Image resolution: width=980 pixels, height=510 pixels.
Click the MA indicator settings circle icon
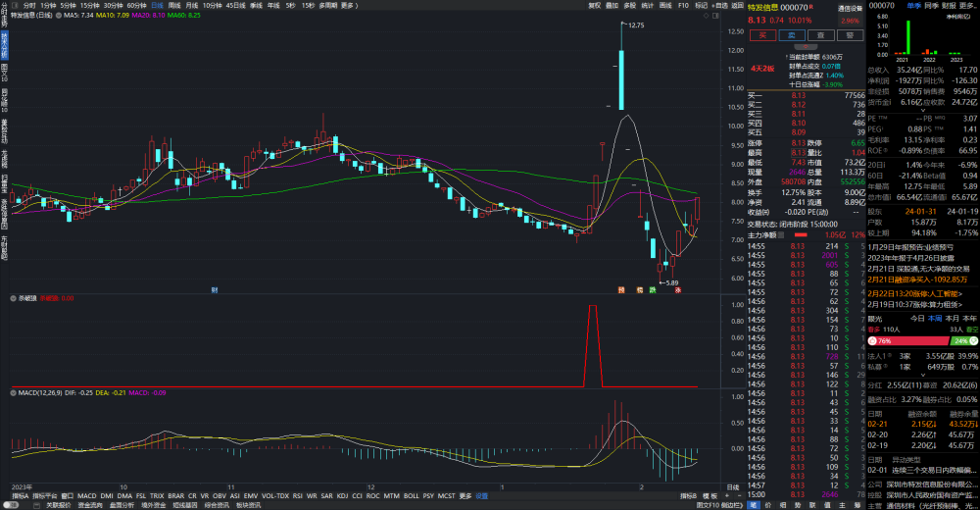pos(59,15)
